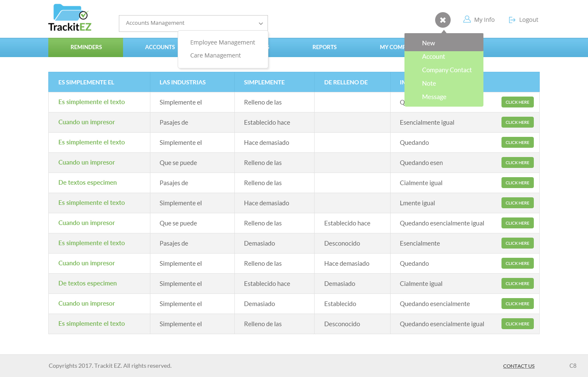Expand the Accounts Management dropdown arrow
The image size is (588, 377).
(260, 24)
